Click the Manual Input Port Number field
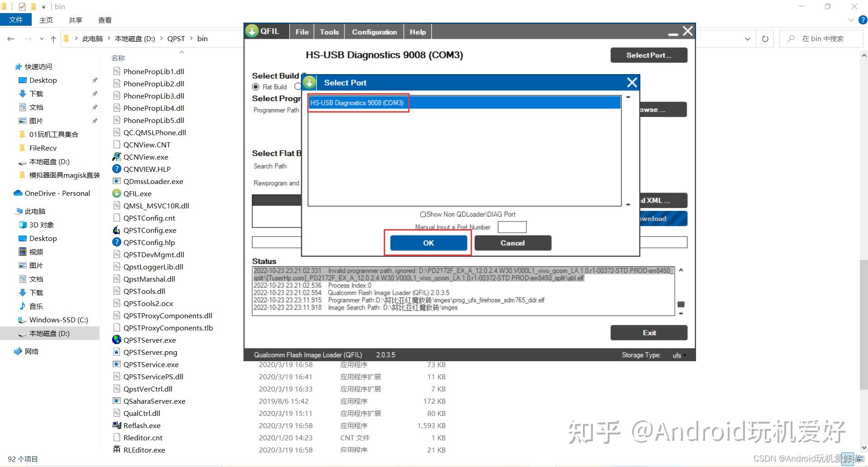868x467 pixels. point(512,227)
